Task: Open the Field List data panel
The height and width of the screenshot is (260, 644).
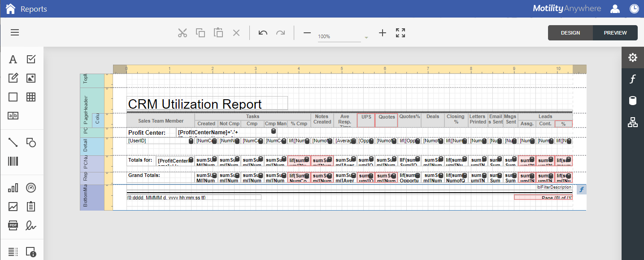Action: tap(632, 100)
